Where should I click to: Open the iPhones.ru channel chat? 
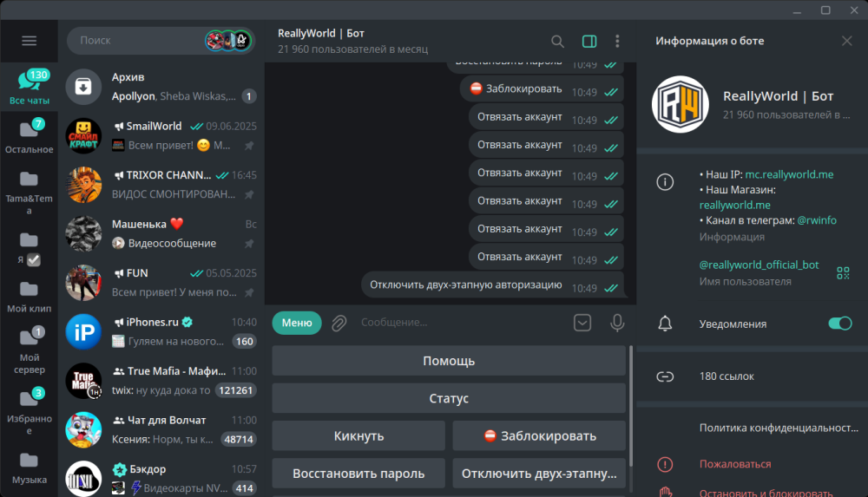tap(161, 331)
